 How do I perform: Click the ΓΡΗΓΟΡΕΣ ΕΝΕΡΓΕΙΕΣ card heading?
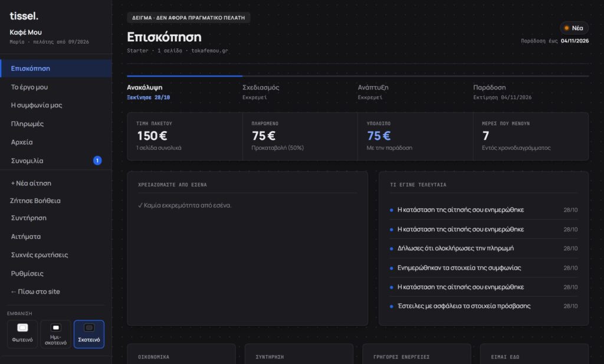(401, 357)
